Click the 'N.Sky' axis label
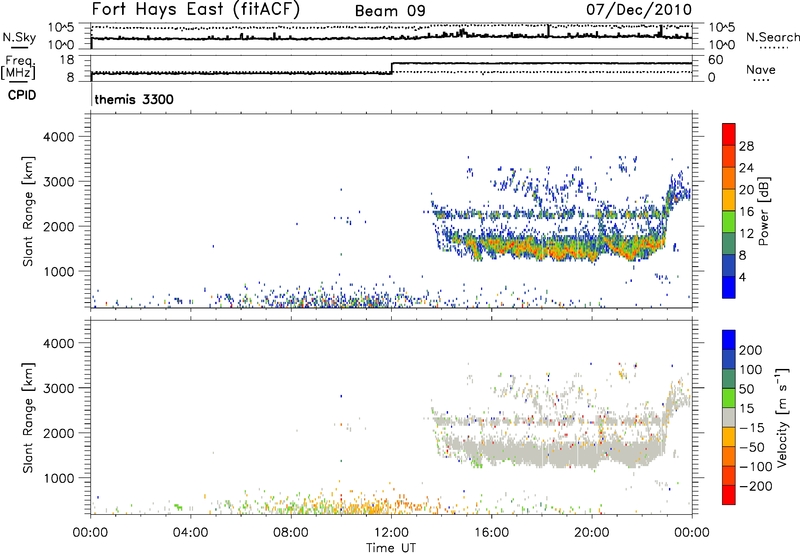The image size is (800, 554). pyautogui.click(x=19, y=37)
